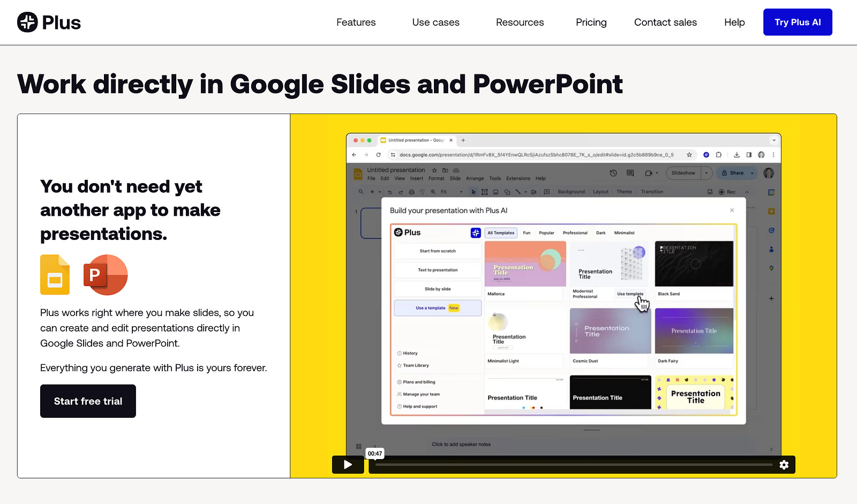This screenshot has width=857, height=504.
Task: Click the video progress bar
Action: [x=574, y=465]
